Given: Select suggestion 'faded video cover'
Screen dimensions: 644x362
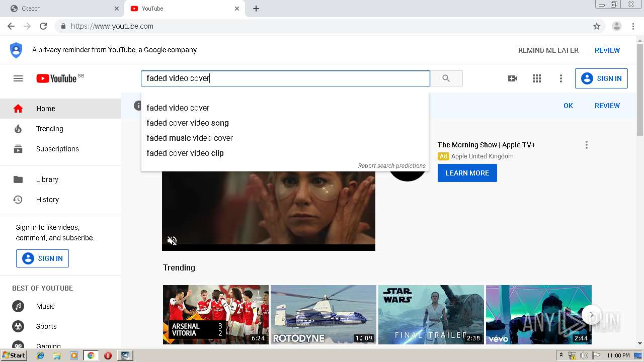Looking at the screenshot, I should tap(285, 108).
